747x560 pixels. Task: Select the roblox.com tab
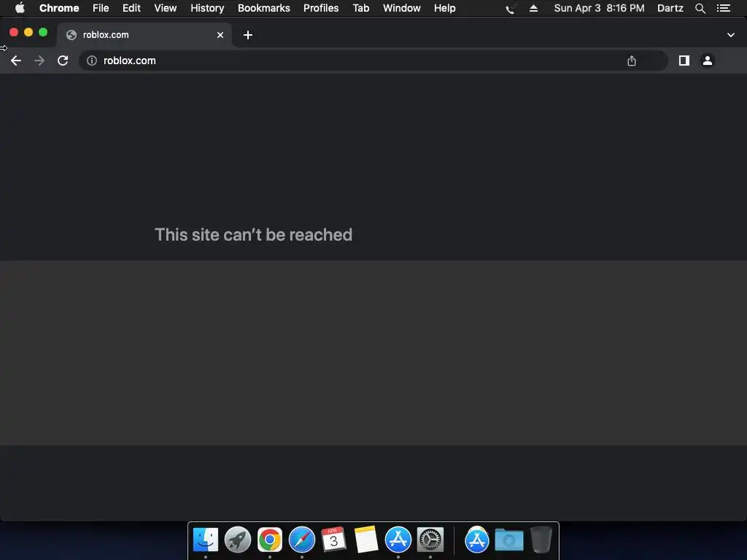point(144,35)
